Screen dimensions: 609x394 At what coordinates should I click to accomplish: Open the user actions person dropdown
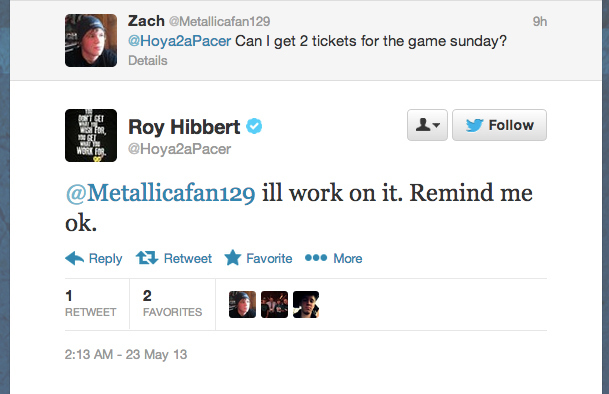427,125
